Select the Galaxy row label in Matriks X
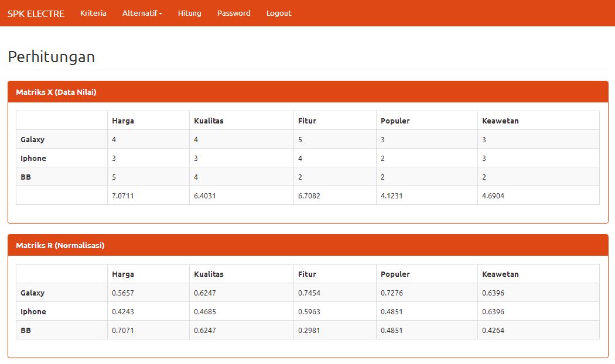This screenshot has width=615, height=364. pos(33,139)
